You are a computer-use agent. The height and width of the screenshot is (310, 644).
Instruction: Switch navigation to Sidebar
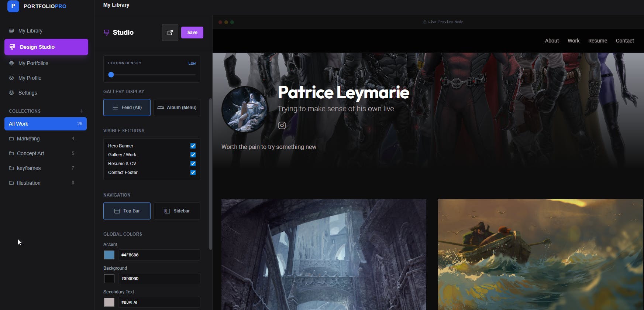click(x=177, y=211)
